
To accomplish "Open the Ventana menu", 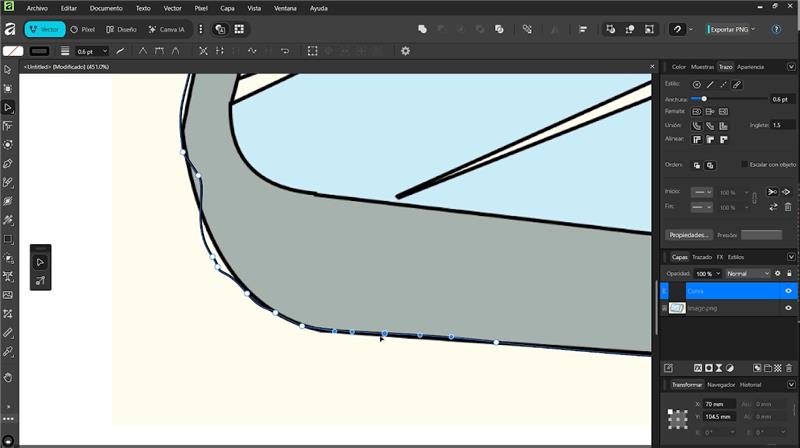I will pyautogui.click(x=285, y=8).
